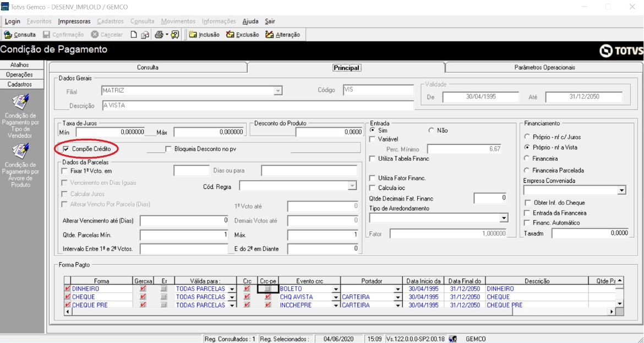Open the Filial MATRIZ dropdown
The width and height of the screenshot is (644, 343).
point(278,90)
